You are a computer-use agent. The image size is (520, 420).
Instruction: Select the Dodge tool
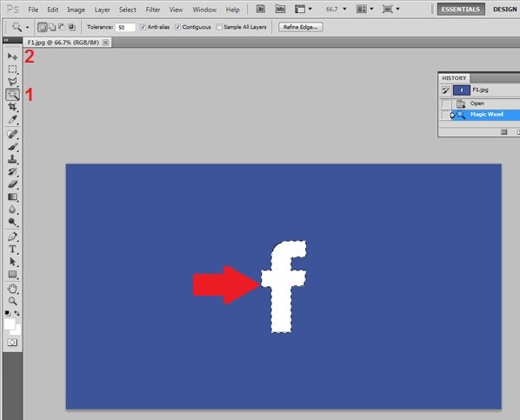coord(12,222)
